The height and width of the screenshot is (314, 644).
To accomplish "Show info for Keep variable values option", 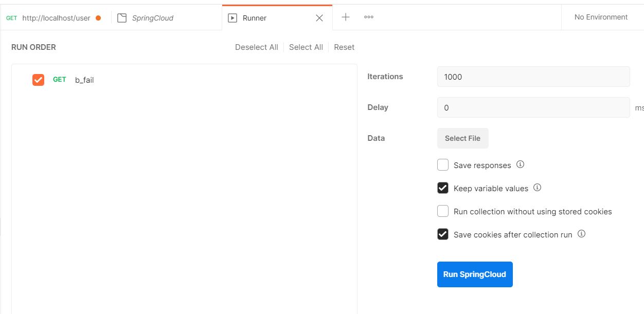I will tap(537, 188).
